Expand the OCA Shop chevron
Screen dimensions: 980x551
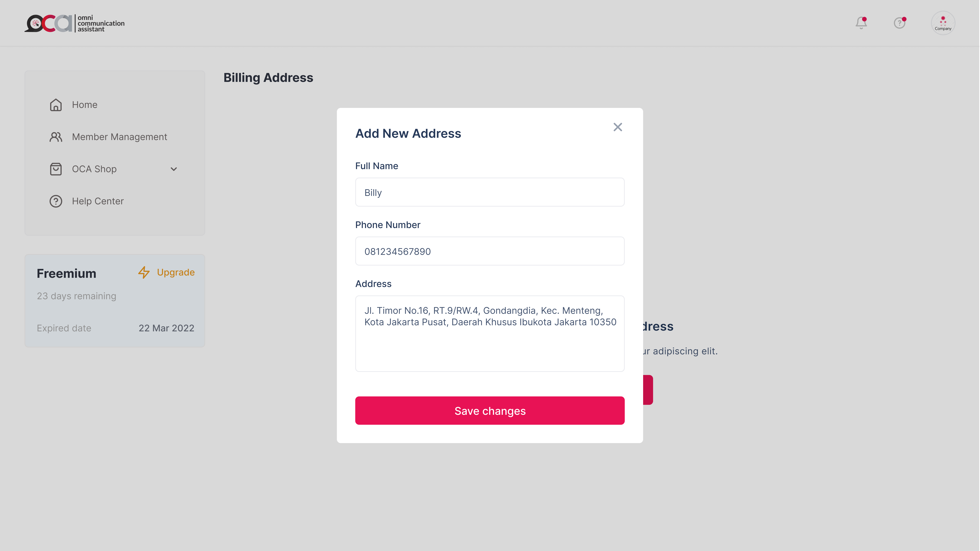(173, 169)
